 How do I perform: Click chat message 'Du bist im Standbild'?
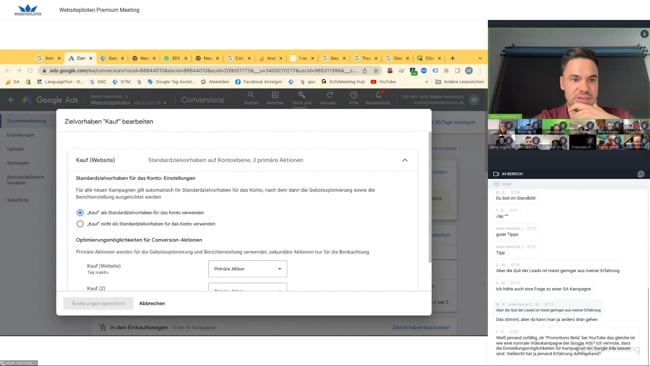[x=516, y=198]
